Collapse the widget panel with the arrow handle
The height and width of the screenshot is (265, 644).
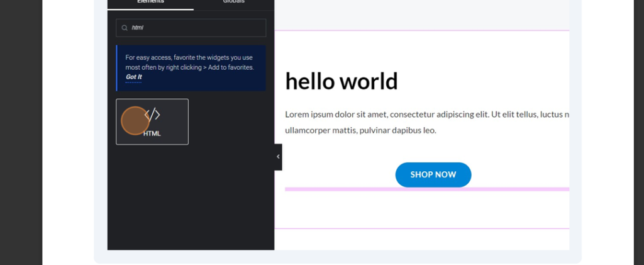[278, 157]
